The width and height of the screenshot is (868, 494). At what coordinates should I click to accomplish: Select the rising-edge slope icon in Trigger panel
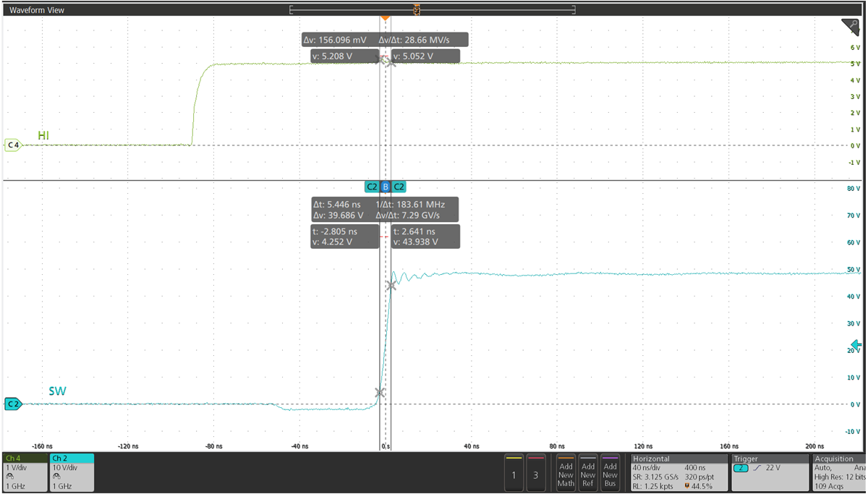coord(757,467)
